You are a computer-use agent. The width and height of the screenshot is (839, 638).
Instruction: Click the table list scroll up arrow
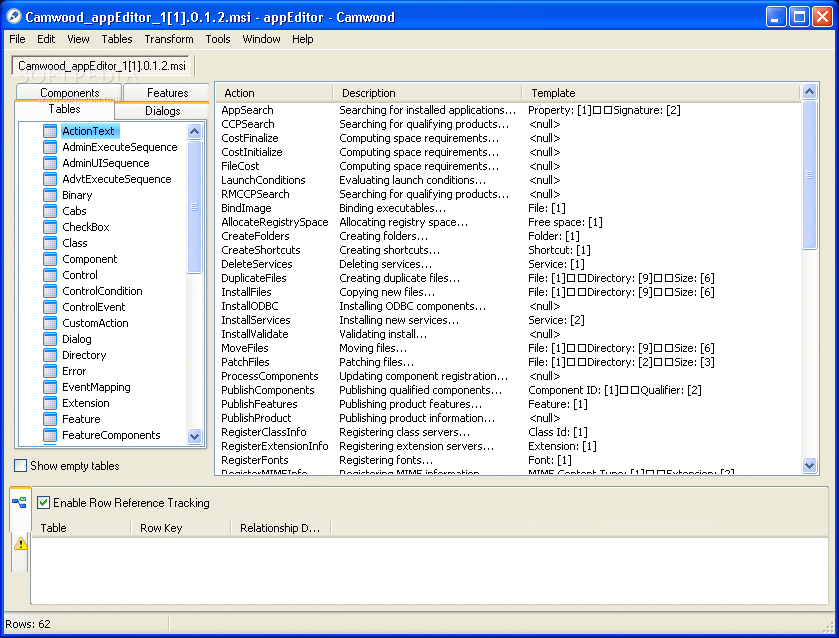click(195, 131)
